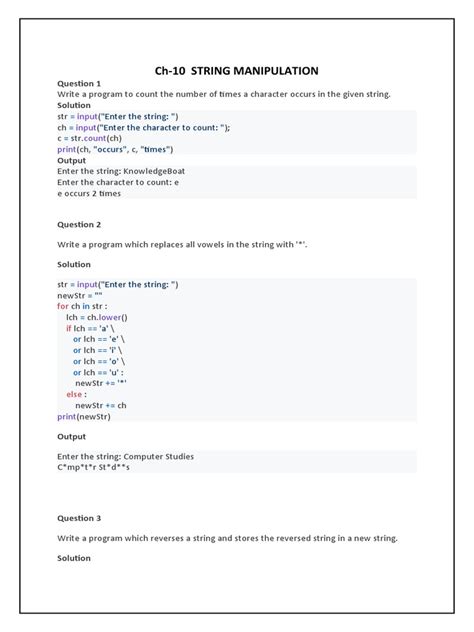474x632 pixels.
Task: Click the Solution label under Question 3
Action: [x=74, y=558]
